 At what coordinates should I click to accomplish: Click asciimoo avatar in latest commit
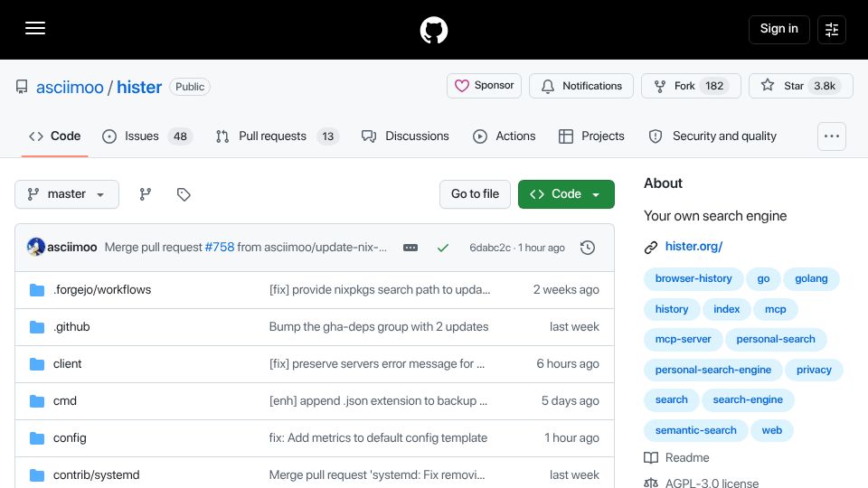click(36, 247)
